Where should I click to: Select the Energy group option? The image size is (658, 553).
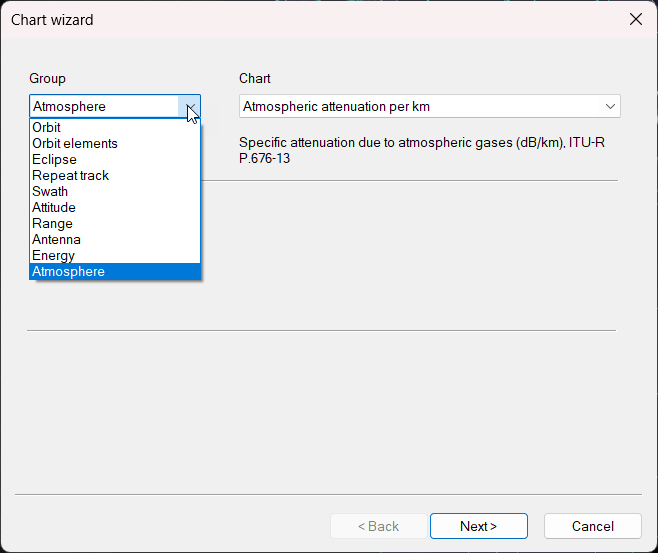tap(53, 255)
